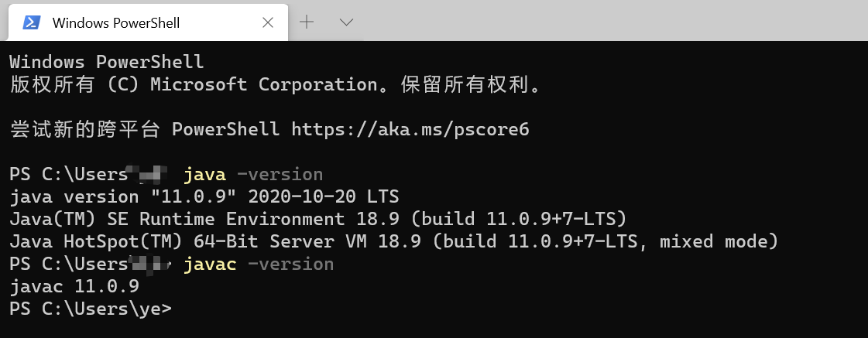Viewport: 868px width, 338px height.
Task: Click the last PS C:\Users\ye> prompt
Action: pyautogui.click(x=91, y=309)
